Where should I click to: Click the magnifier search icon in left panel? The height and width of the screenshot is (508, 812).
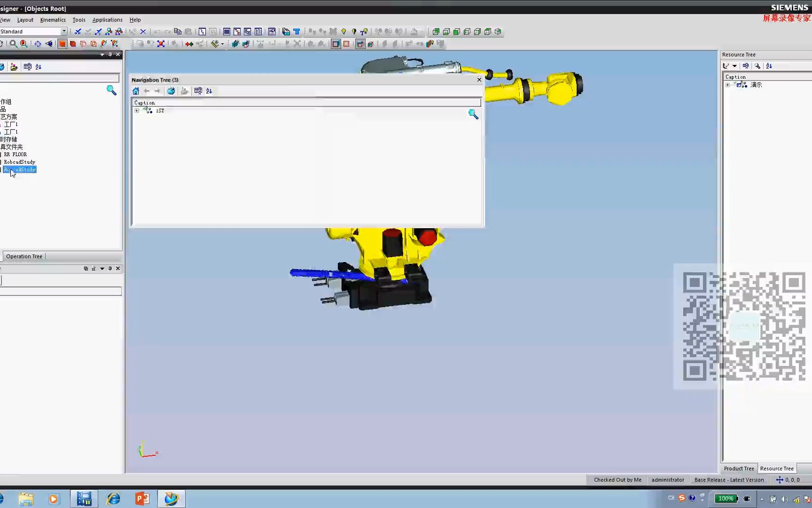[111, 90]
